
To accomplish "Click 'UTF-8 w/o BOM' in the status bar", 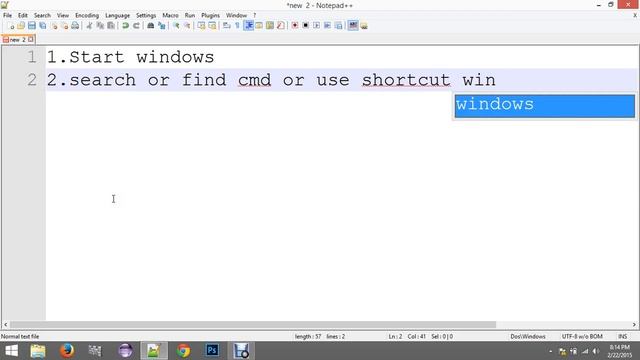I will coord(582,336).
